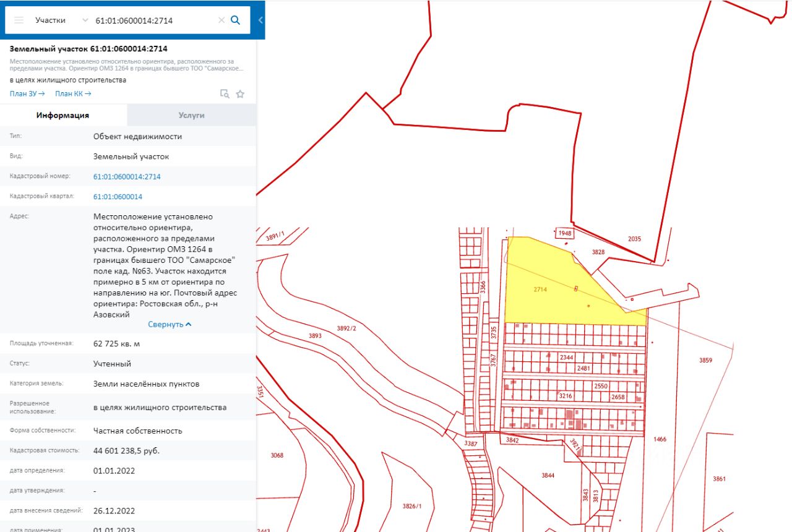Viewport: 792px width, 532px height.
Task: Click the type value Объект недвижимости
Action: pos(138,137)
